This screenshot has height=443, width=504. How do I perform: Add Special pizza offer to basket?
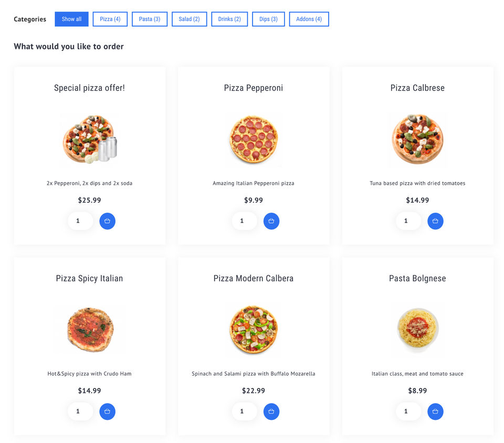click(x=107, y=221)
